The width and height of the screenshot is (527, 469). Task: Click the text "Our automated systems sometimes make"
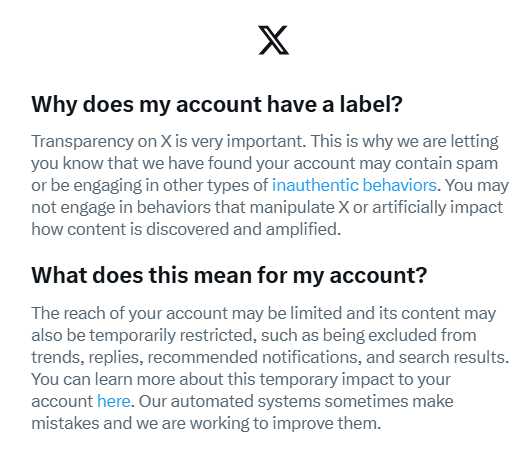(x=296, y=401)
